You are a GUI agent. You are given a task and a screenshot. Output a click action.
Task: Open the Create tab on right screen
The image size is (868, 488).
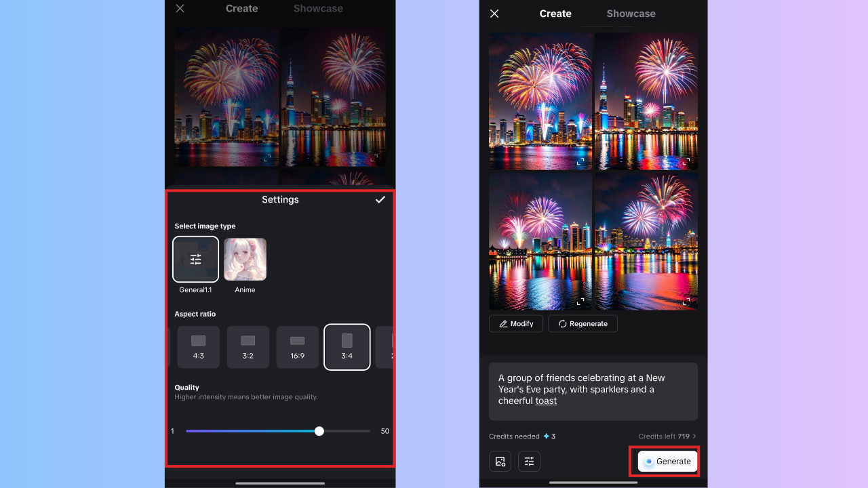coord(555,14)
